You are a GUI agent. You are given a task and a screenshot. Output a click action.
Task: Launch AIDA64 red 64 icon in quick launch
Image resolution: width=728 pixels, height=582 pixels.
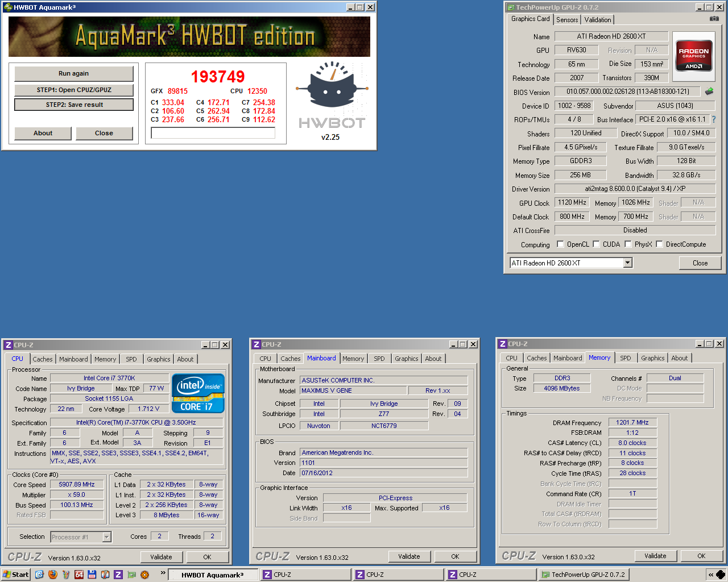click(x=79, y=575)
